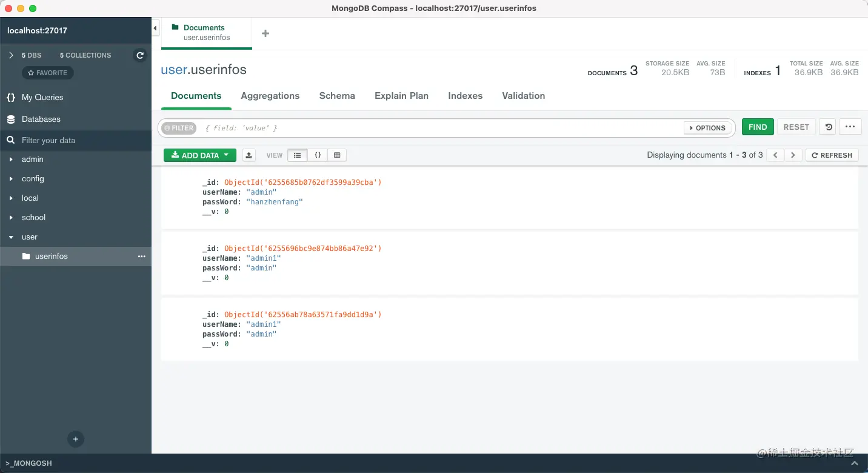The width and height of the screenshot is (868, 473).
Task: Switch to table view
Action: [x=337, y=155]
